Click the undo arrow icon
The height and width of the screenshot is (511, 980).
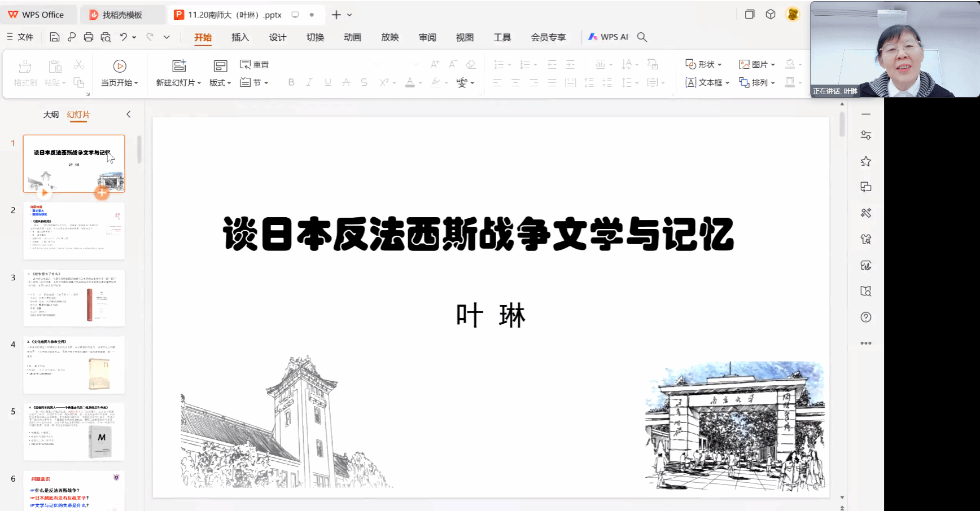coord(123,37)
